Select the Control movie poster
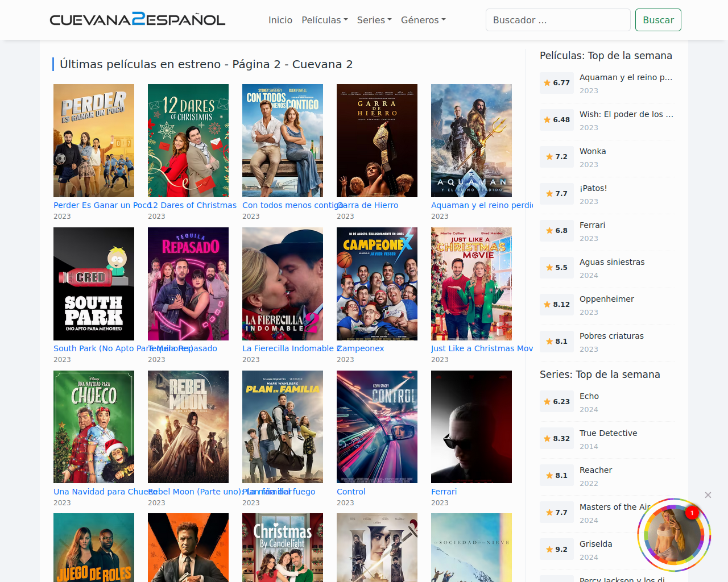The image size is (728, 582). coord(377,427)
